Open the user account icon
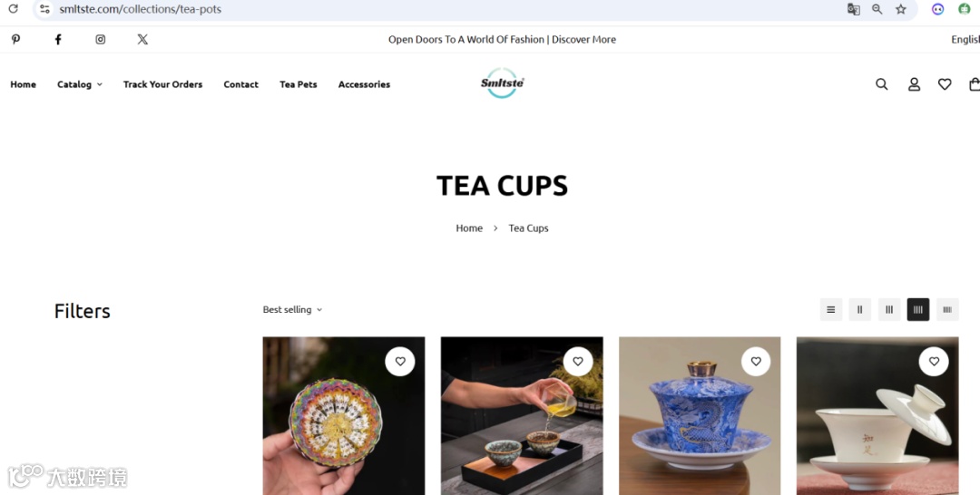 [914, 84]
